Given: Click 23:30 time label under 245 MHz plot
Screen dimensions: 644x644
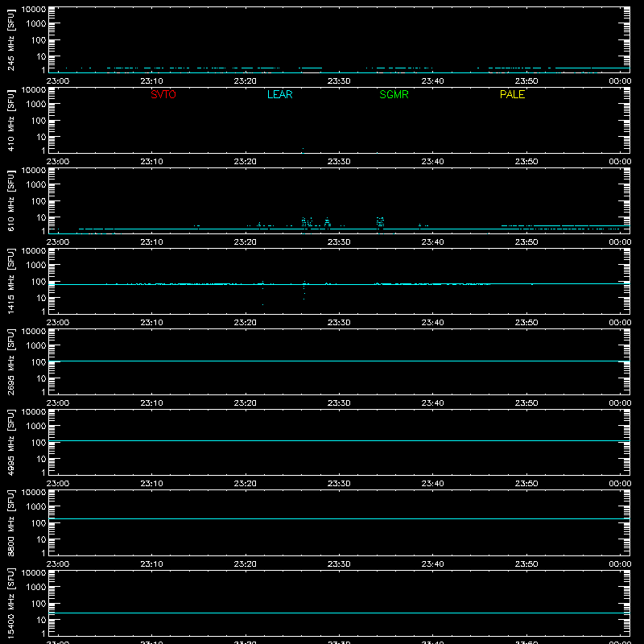Looking at the screenshot, I should 339,81.
